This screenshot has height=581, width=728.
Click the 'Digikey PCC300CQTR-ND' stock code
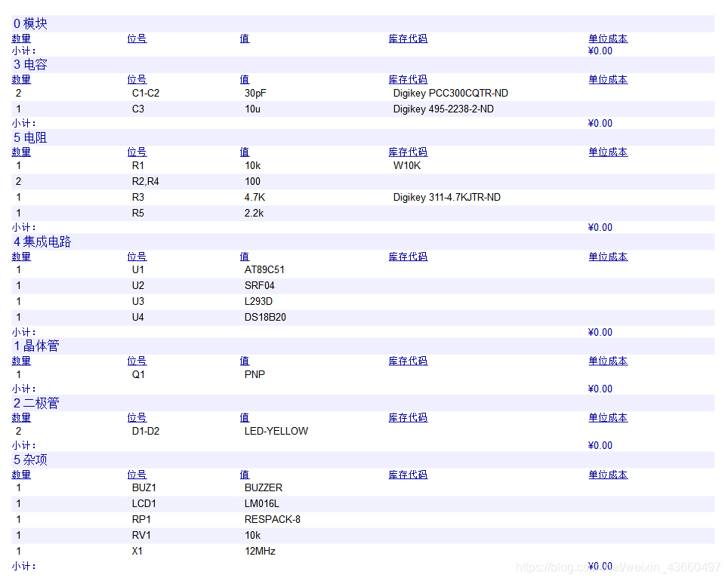click(450, 94)
